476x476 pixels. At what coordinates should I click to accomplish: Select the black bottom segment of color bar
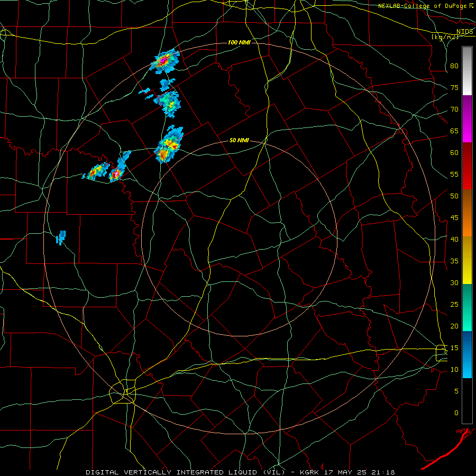point(467,401)
